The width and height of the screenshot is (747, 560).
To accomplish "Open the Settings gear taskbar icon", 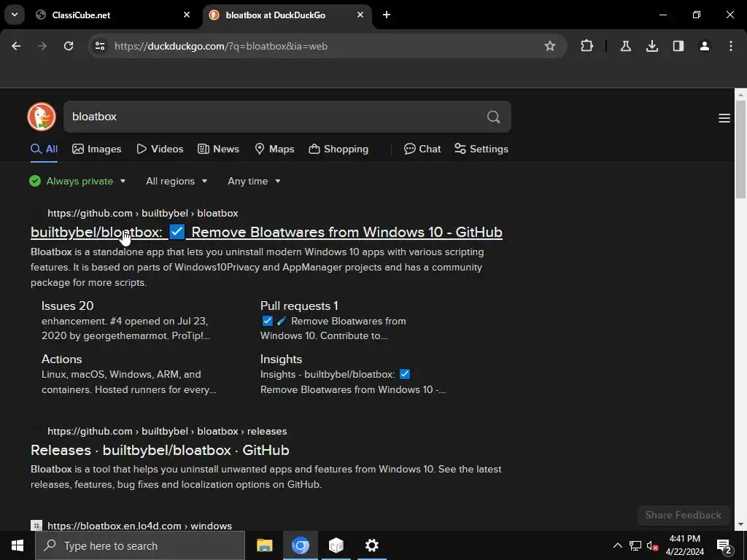I will [371, 545].
